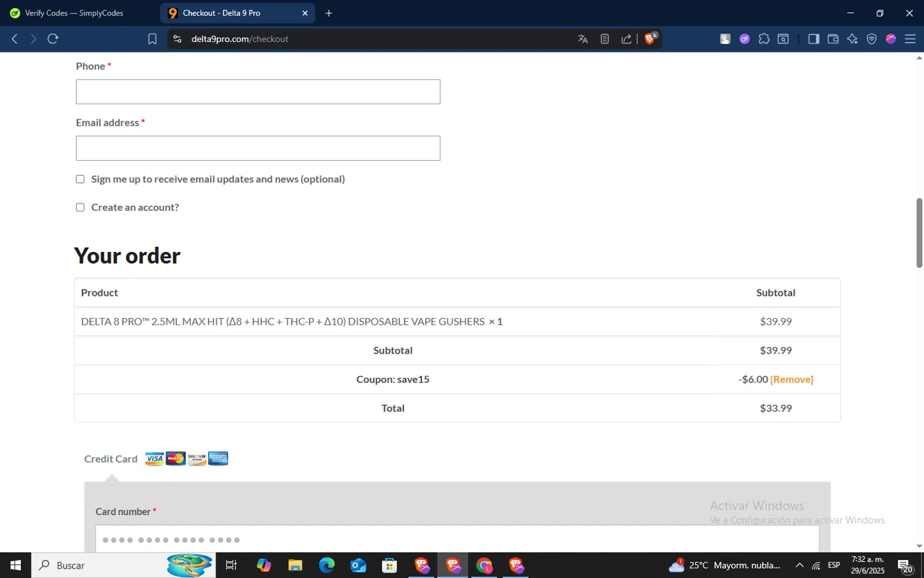Bookmark this page with the bookmark icon
The width and height of the screenshot is (924, 578).
pos(152,39)
